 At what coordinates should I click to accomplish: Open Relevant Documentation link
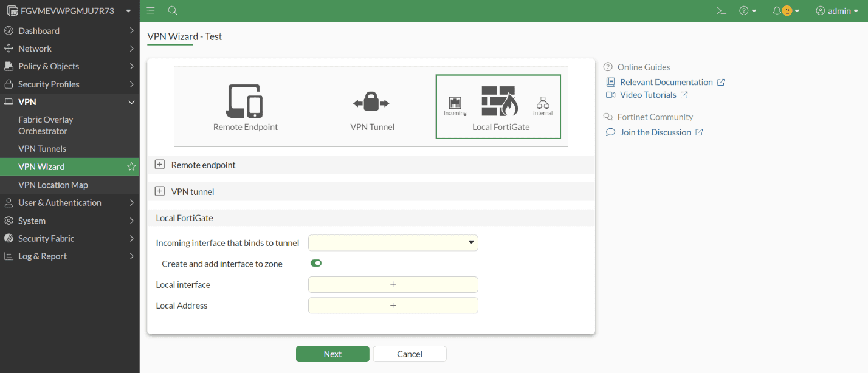pyautogui.click(x=666, y=82)
